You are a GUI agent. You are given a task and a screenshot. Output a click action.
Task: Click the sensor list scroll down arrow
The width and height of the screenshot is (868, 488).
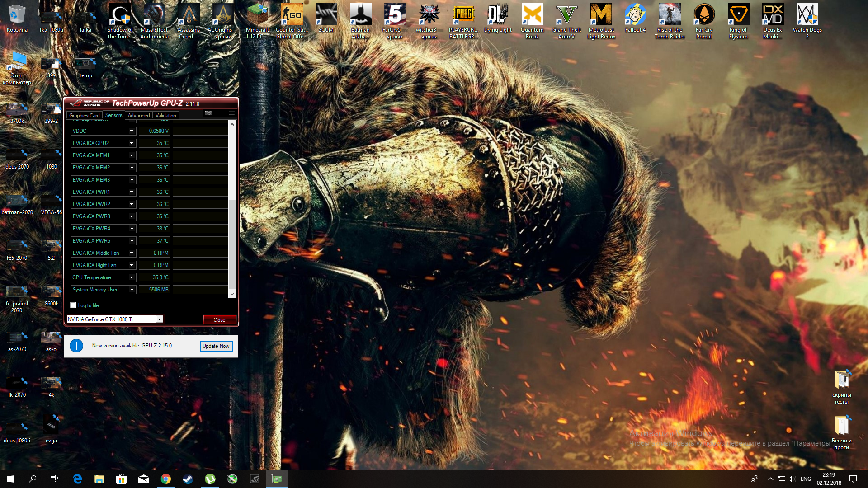(x=232, y=294)
